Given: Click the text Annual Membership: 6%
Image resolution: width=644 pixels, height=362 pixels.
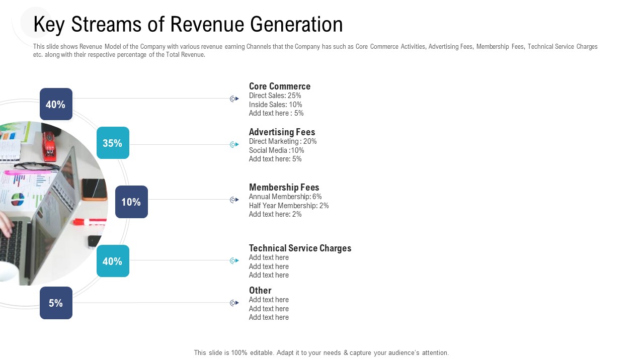Looking at the screenshot, I should pyautogui.click(x=285, y=197).
